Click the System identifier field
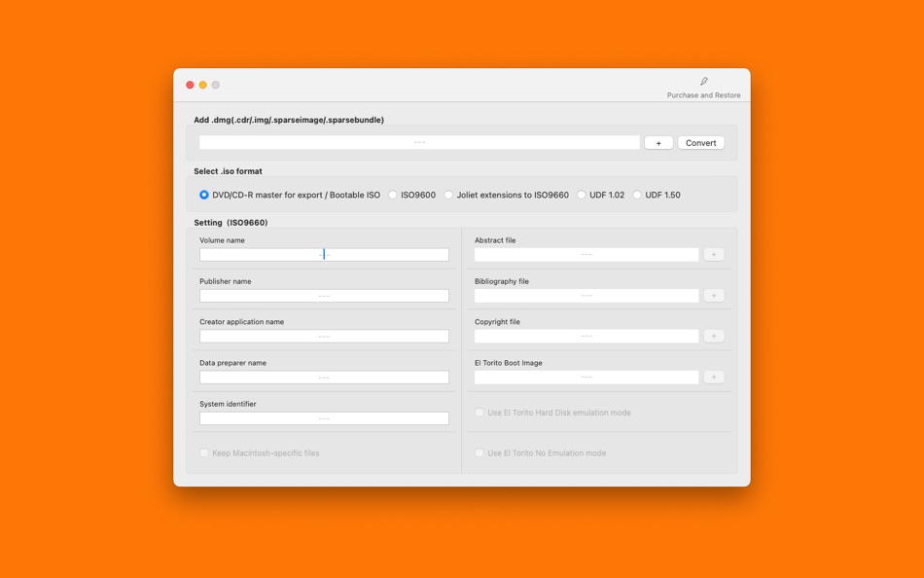This screenshot has height=578, width=924. click(x=324, y=418)
